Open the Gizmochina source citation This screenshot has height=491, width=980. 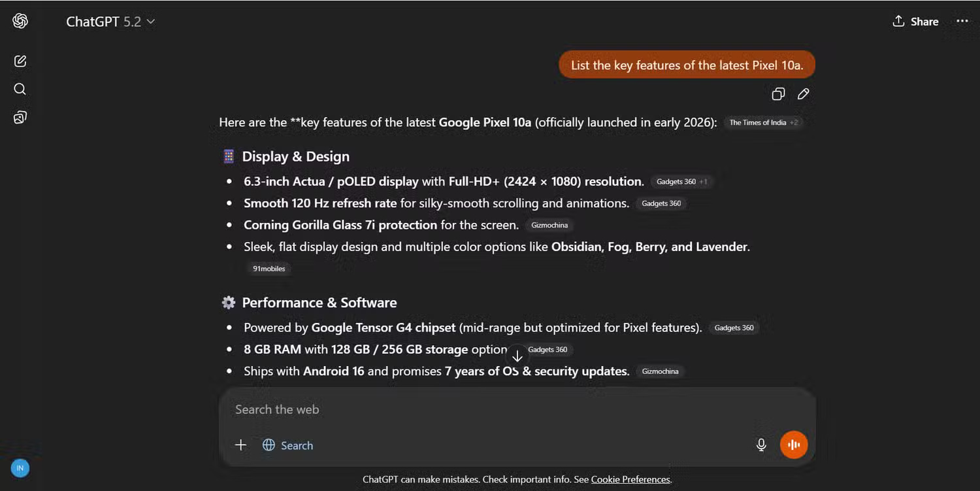(x=549, y=225)
